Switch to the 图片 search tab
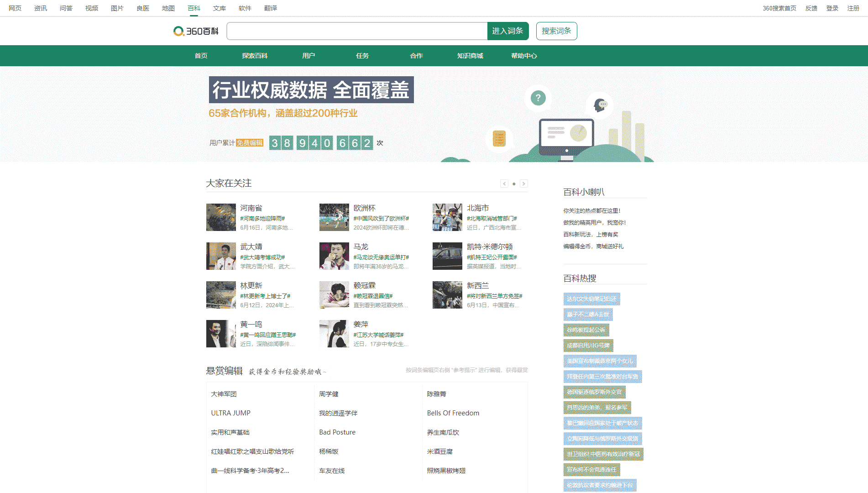 [117, 8]
